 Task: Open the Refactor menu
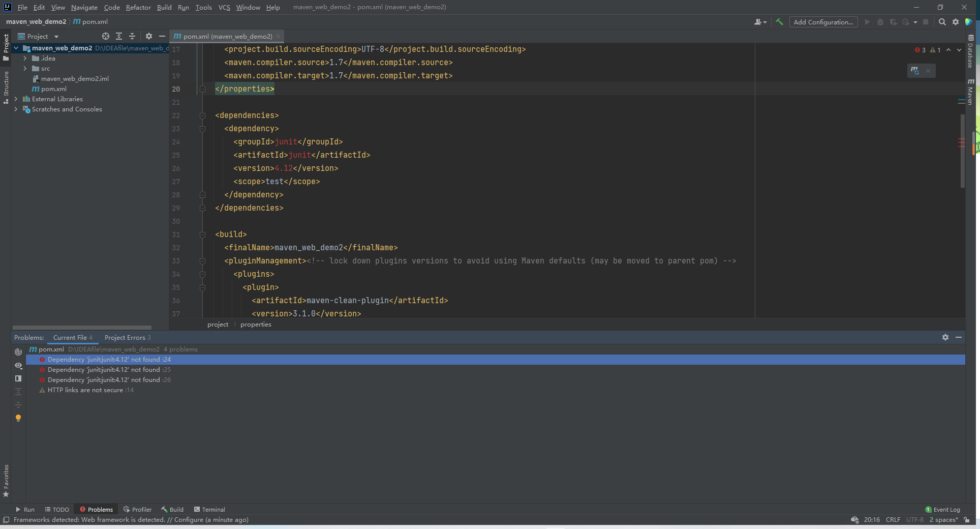coord(138,7)
